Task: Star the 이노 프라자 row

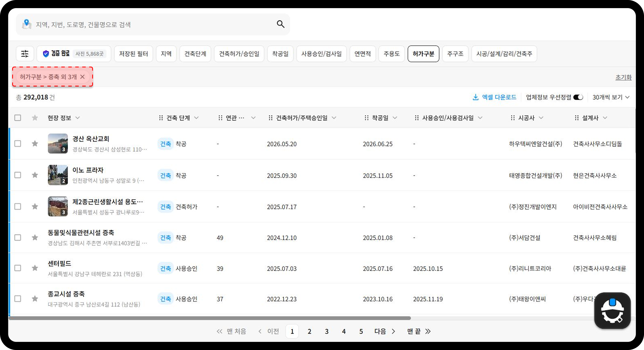Action: (35, 175)
